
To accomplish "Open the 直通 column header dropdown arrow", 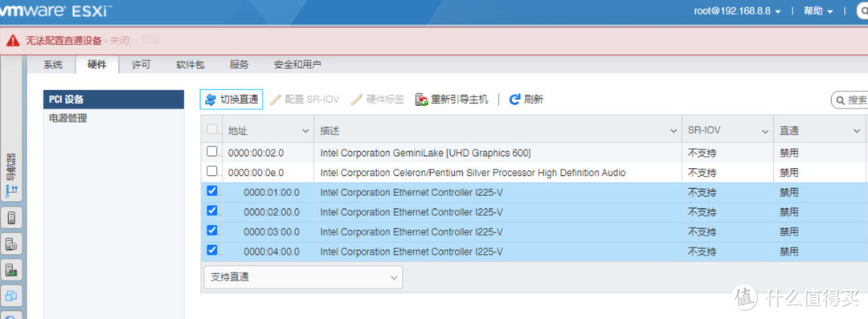I will point(856,131).
